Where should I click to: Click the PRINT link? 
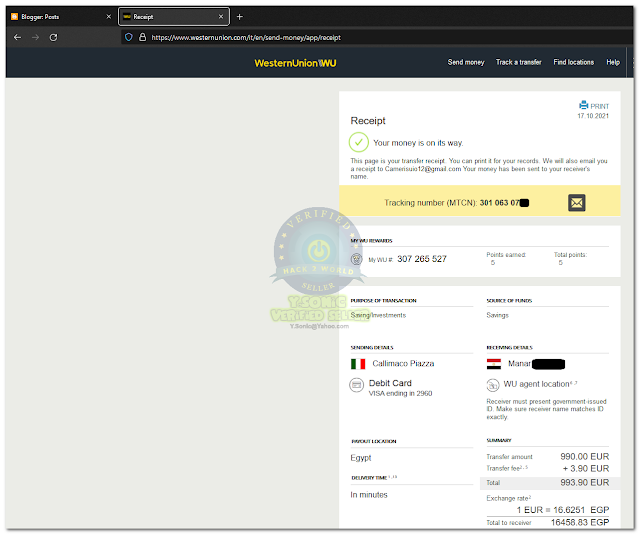coord(599,106)
